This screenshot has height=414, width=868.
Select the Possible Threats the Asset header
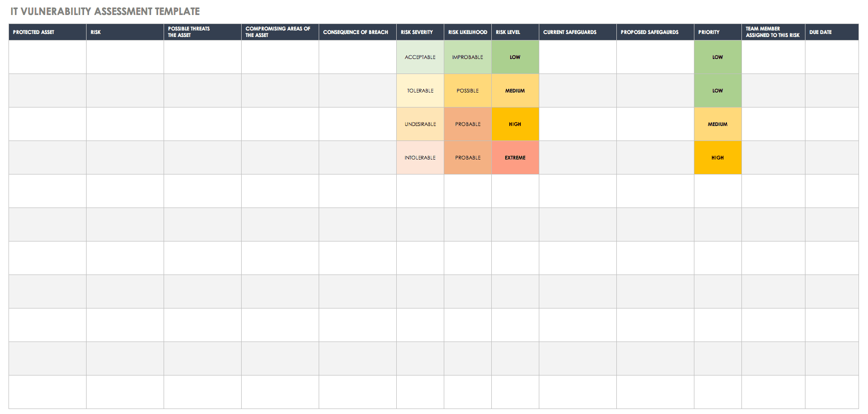(x=202, y=32)
